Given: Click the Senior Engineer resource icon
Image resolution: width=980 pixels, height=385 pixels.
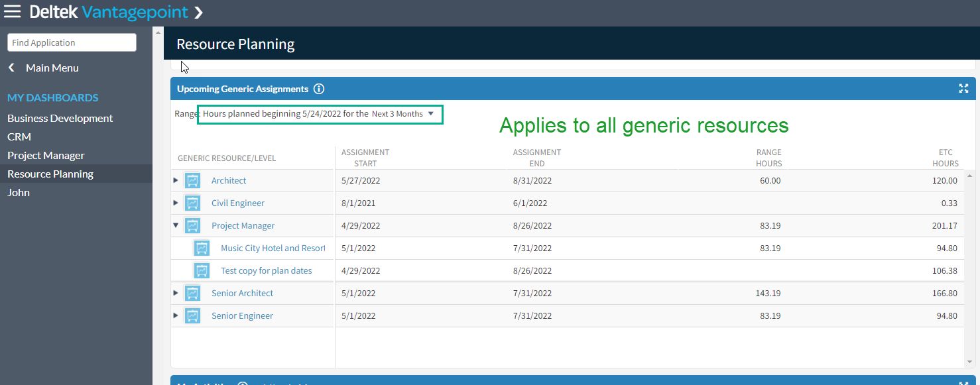Looking at the screenshot, I should tap(192, 316).
